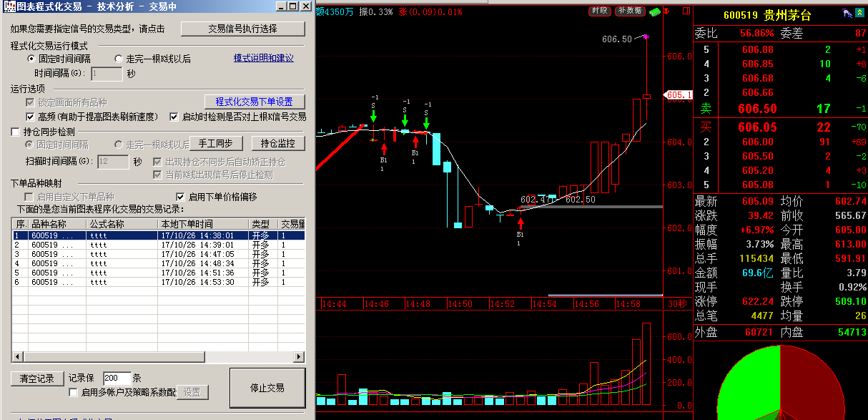Click the 时段 button above the chart

599,11
